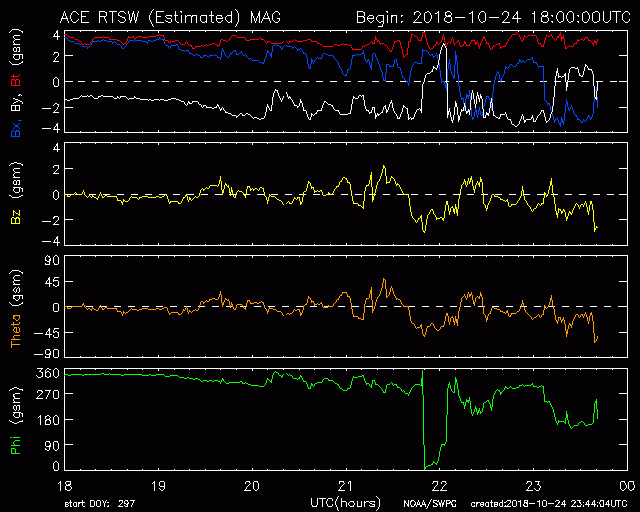Image resolution: width=640 pixels, height=512 pixels.
Task: Click the '360' Phi axis value
Action: click(48, 373)
